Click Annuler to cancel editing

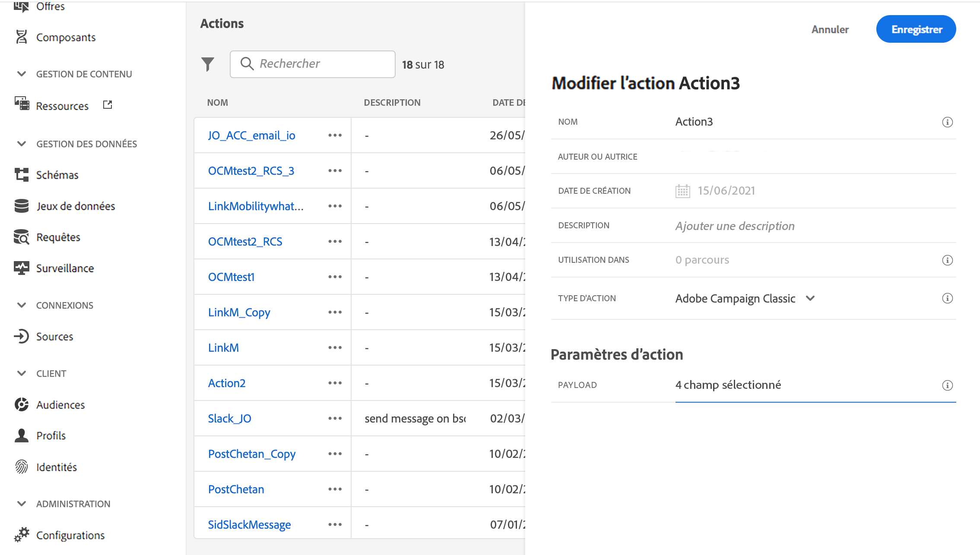pos(830,29)
